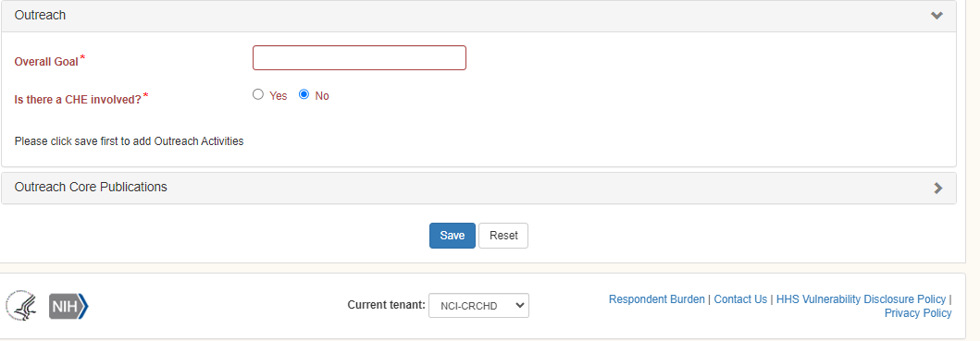
Task: Open the Respondent Burden link
Action: click(657, 299)
